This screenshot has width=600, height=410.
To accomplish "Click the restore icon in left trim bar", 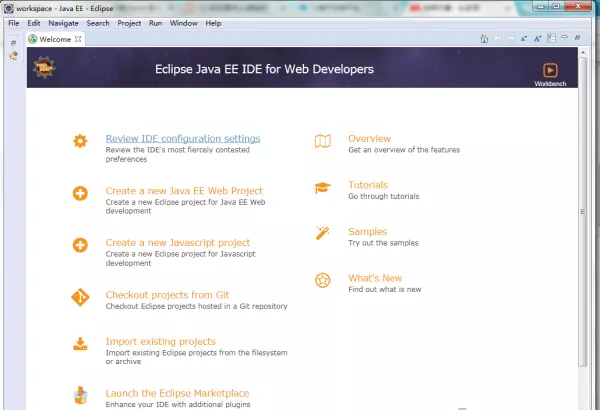I will [x=13, y=43].
